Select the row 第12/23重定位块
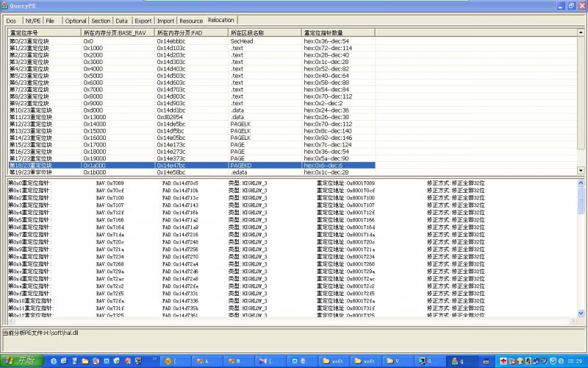 [x=191, y=124]
